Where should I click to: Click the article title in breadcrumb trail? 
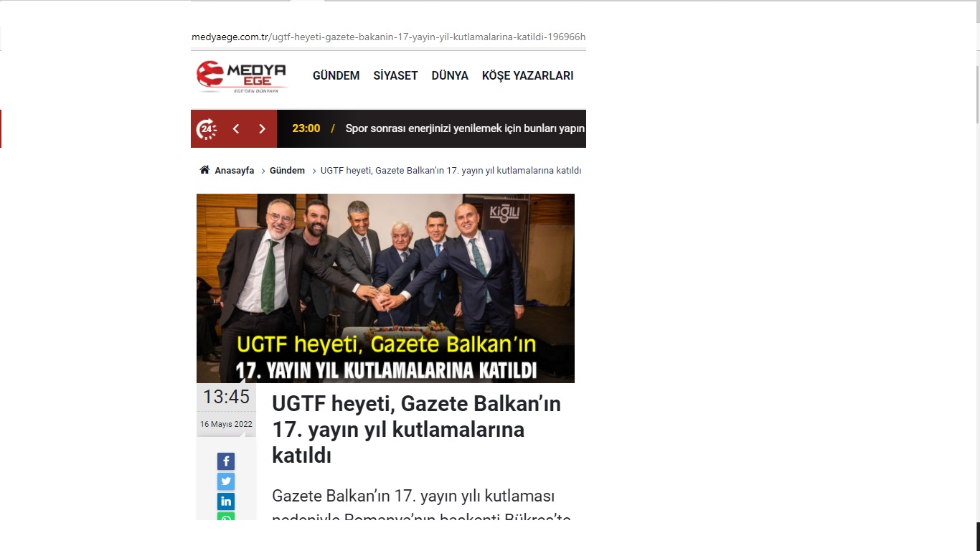coord(451,171)
